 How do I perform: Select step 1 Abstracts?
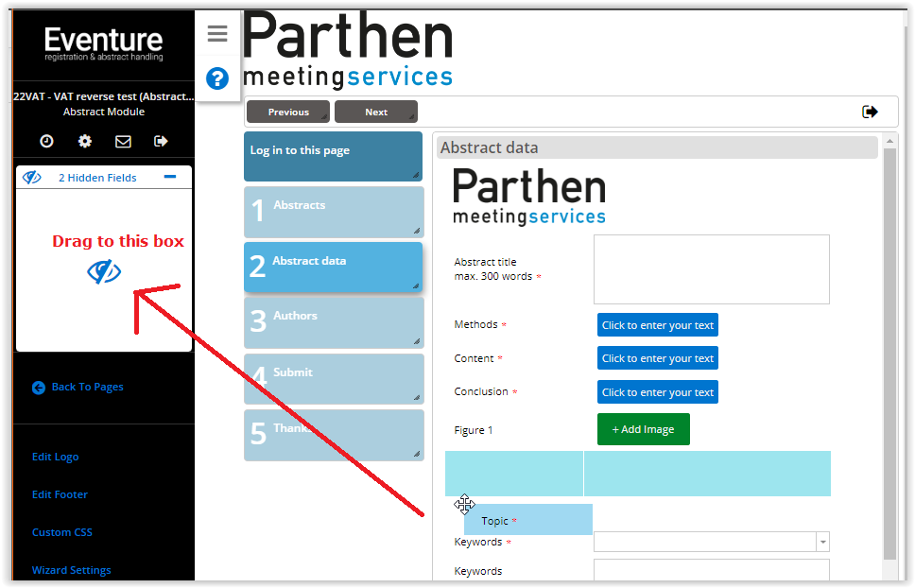[334, 212]
